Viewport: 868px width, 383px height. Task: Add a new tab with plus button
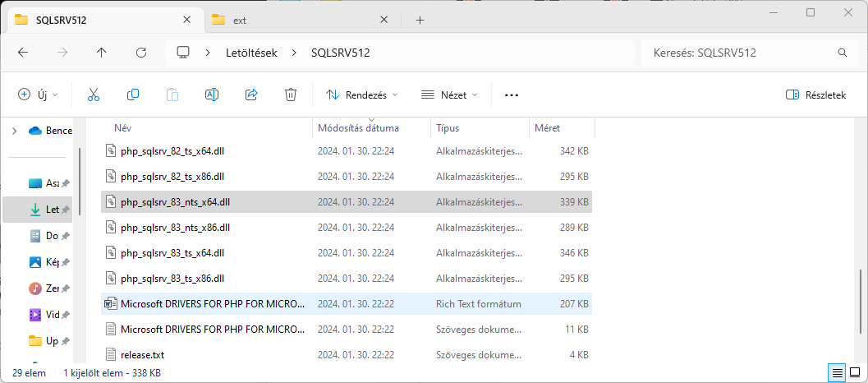[420, 21]
